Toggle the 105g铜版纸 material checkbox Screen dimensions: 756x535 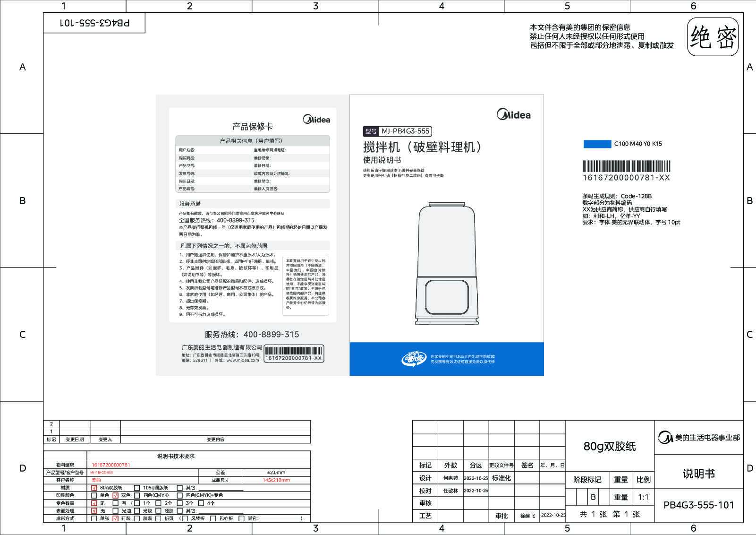[x=137, y=488]
